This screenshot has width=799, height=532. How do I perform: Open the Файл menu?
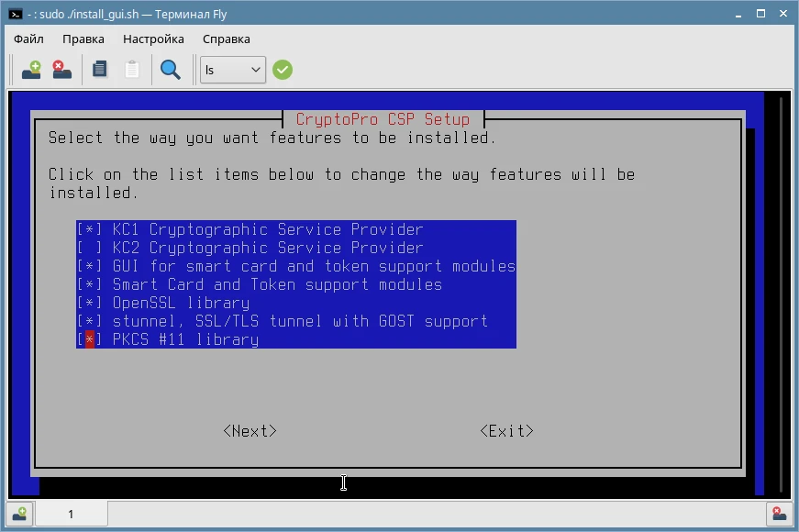pos(28,39)
